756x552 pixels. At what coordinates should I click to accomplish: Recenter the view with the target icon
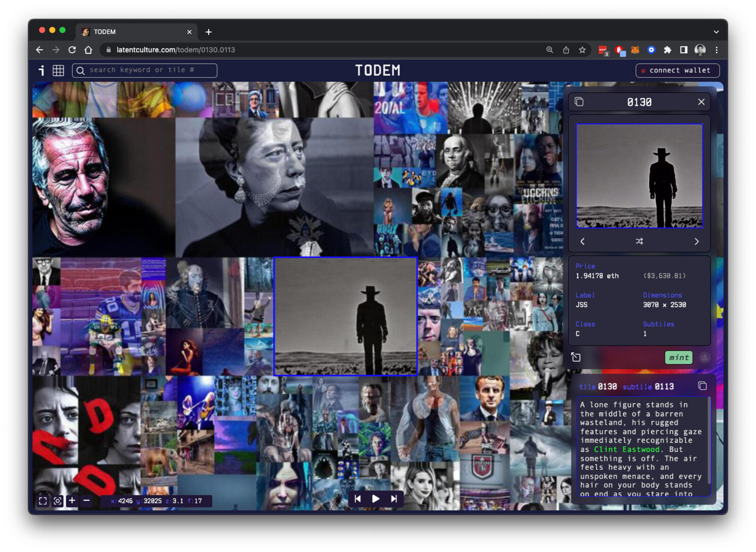pos(57,500)
